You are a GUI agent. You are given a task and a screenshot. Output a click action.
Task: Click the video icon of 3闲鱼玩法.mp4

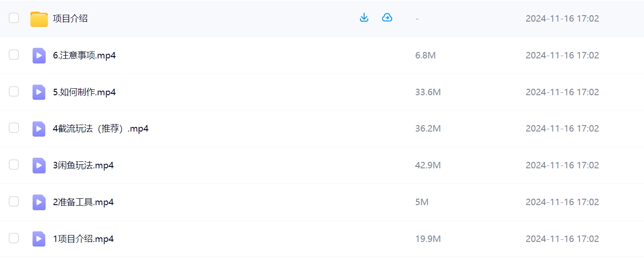[x=39, y=165]
